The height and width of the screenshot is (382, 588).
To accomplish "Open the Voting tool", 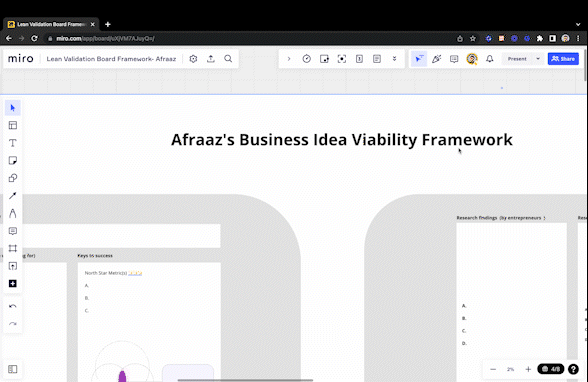I will (324, 59).
